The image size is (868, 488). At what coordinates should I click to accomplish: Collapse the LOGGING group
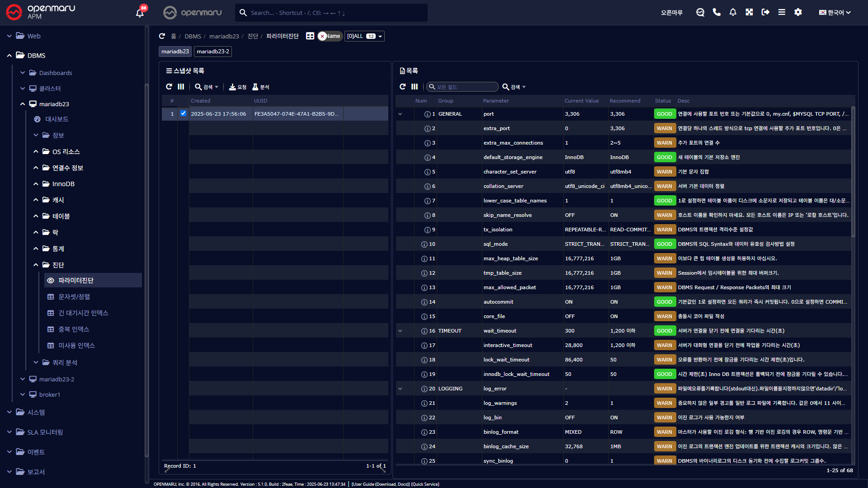click(400, 389)
